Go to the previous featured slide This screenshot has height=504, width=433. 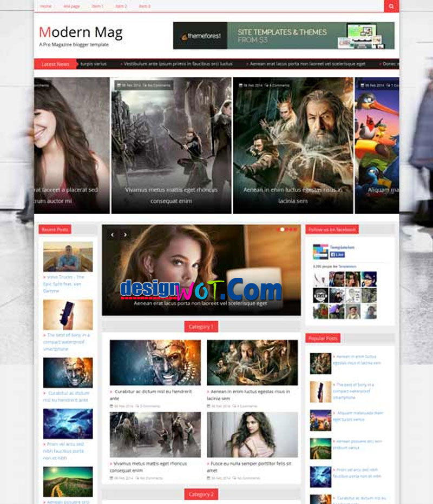(x=112, y=235)
